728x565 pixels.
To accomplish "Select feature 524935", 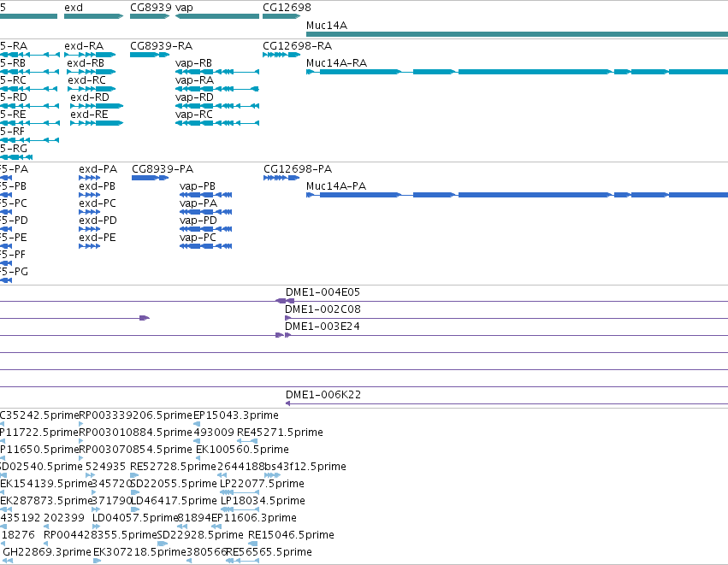I will pyautogui.click(x=105, y=467).
